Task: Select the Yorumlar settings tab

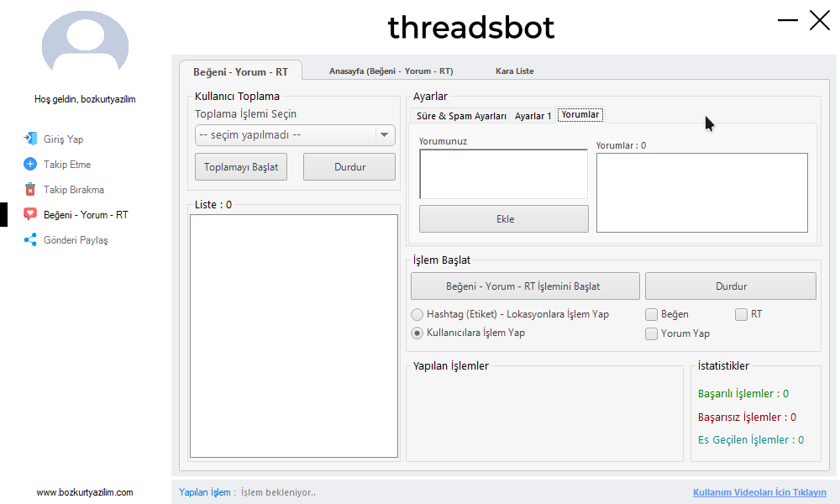Action: click(580, 114)
